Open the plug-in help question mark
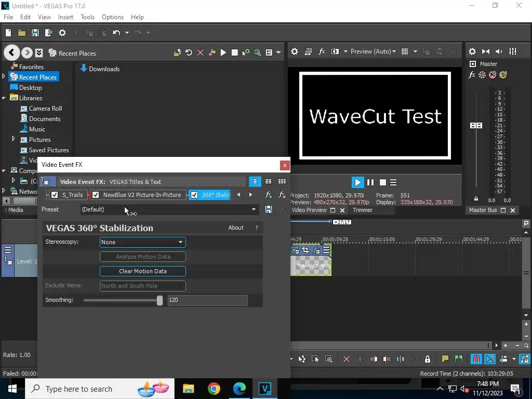 click(x=257, y=228)
